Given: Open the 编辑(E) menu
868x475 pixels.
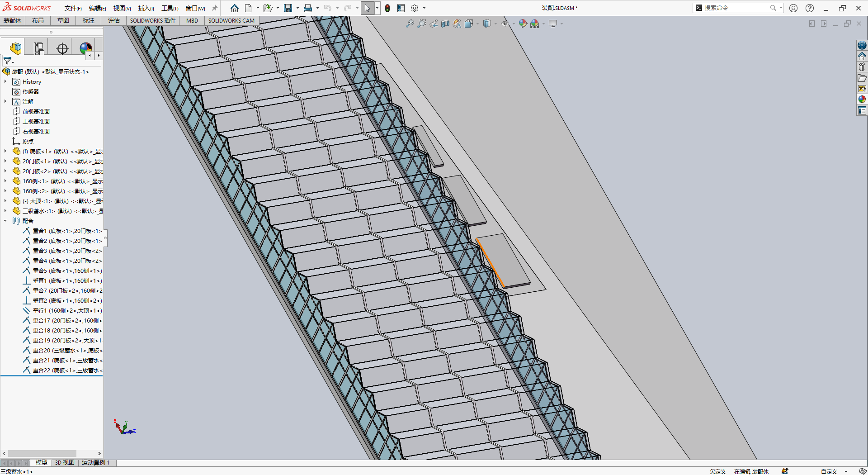Looking at the screenshot, I should pyautogui.click(x=97, y=8).
